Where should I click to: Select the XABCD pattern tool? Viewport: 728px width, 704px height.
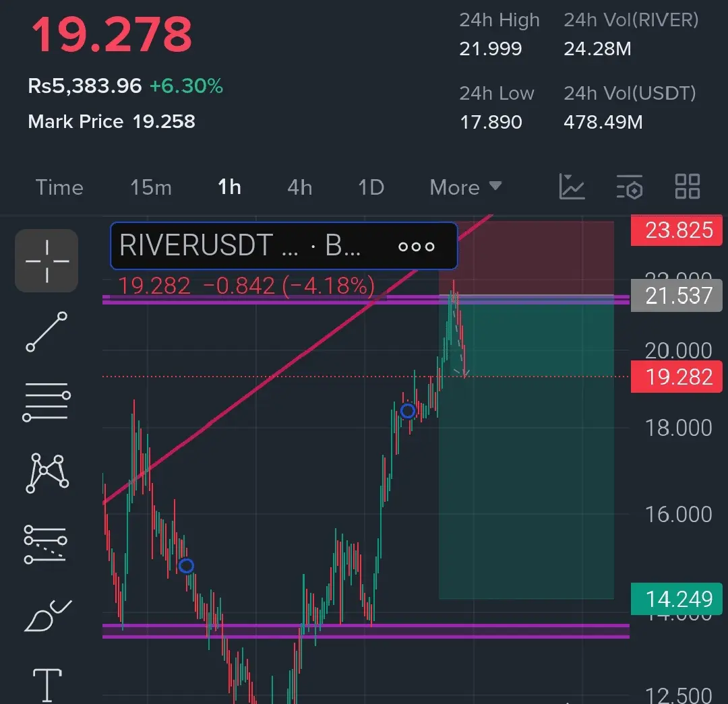47,473
